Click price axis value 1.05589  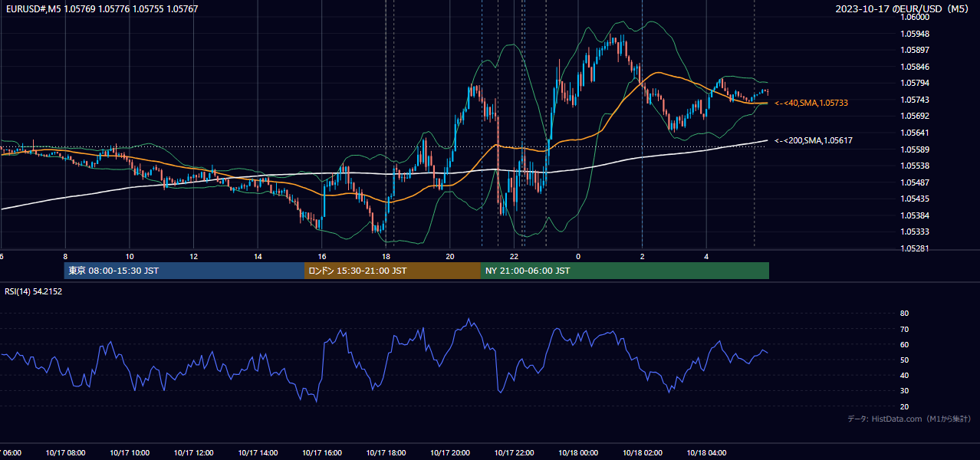point(914,149)
